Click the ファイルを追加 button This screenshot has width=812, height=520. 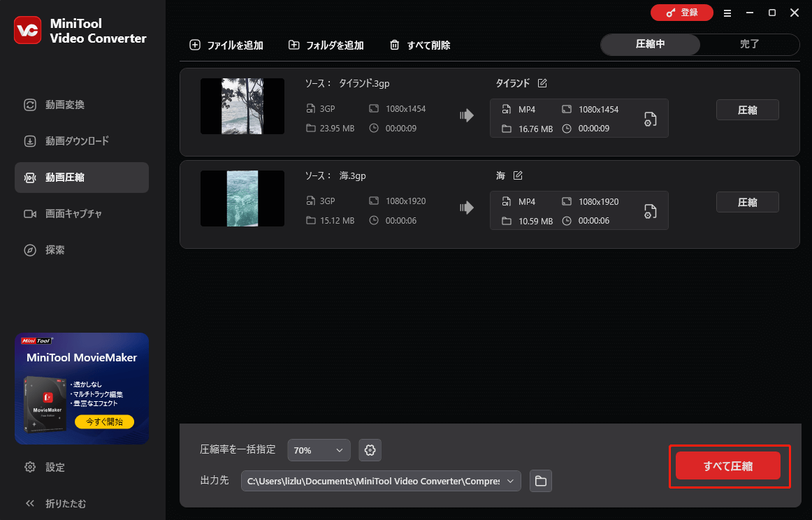(x=226, y=45)
